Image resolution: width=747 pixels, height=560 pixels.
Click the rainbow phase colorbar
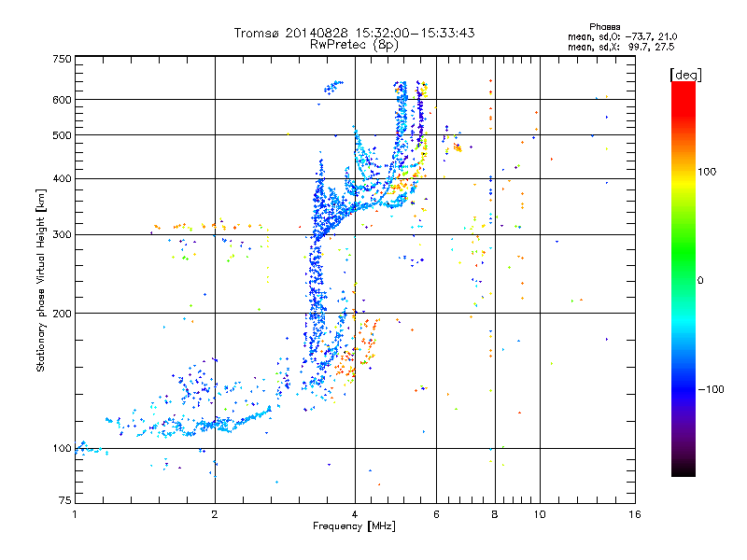tap(684, 279)
